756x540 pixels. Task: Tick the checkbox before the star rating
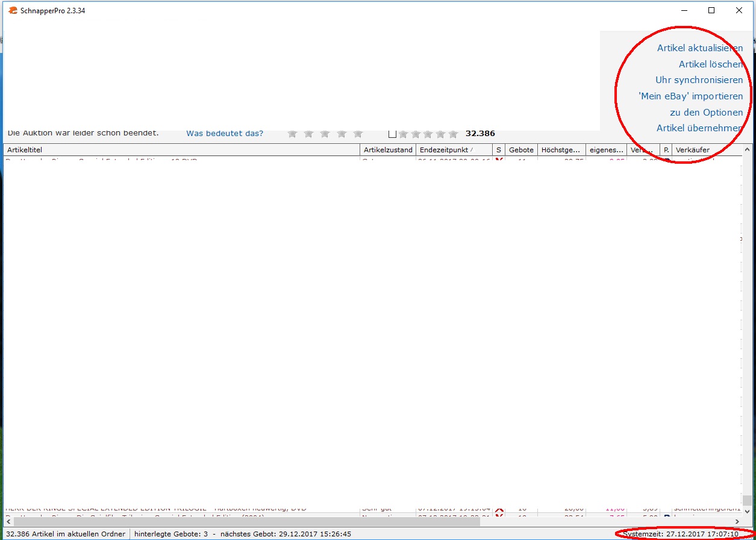(392, 134)
